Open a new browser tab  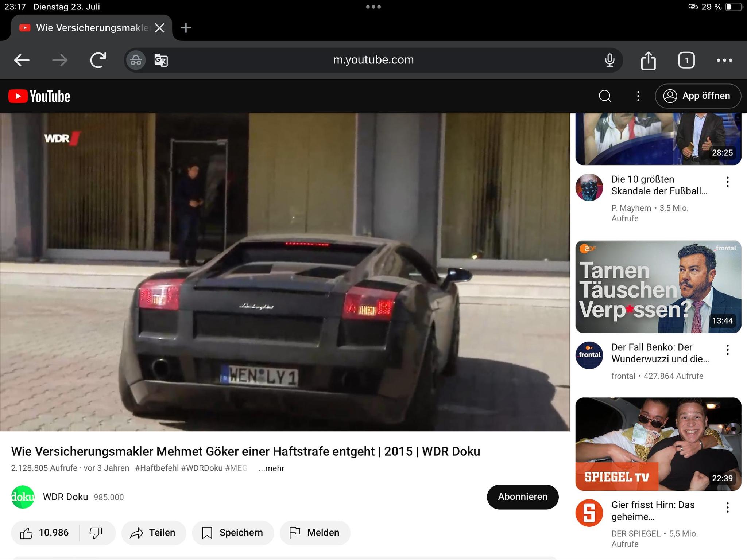pos(186,28)
